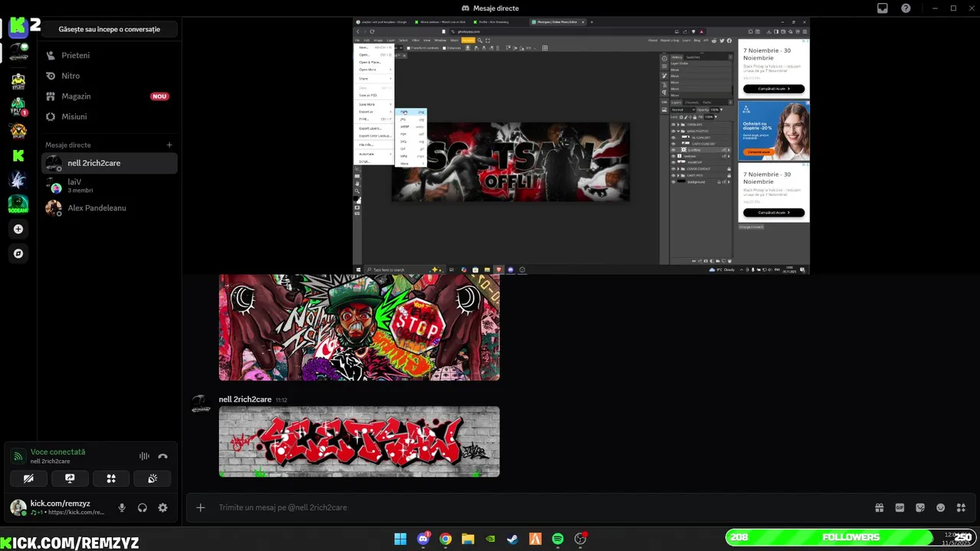Open Nitro page
The height and width of the screenshot is (551, 980).
tap(109, 76)
